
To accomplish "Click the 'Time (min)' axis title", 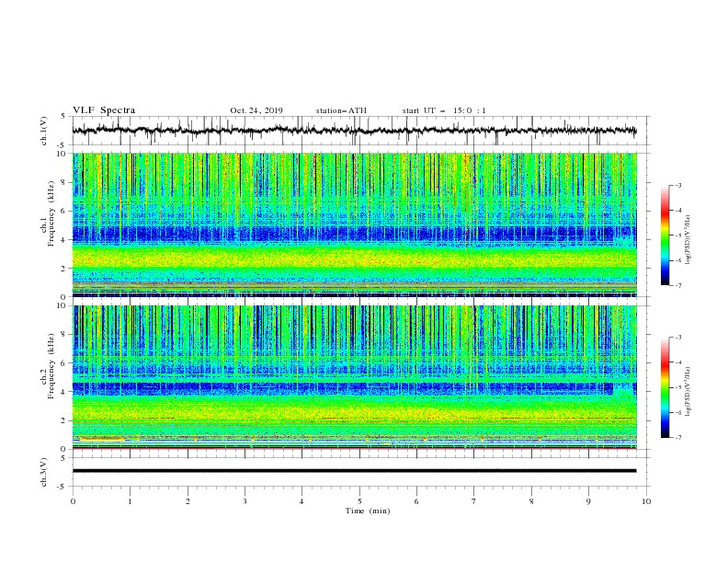I will 368,511.
